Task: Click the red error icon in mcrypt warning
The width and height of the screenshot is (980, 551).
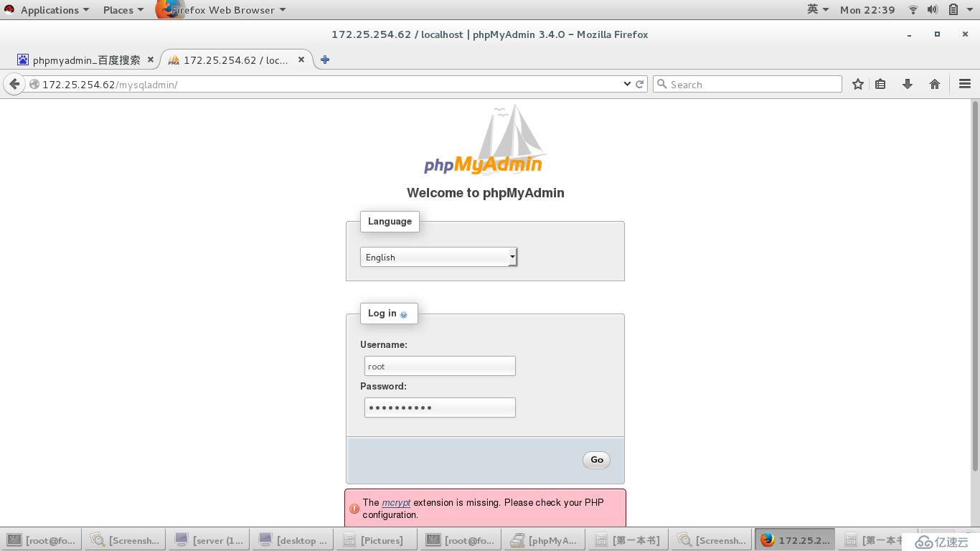Action: click(x=354, y=509)
